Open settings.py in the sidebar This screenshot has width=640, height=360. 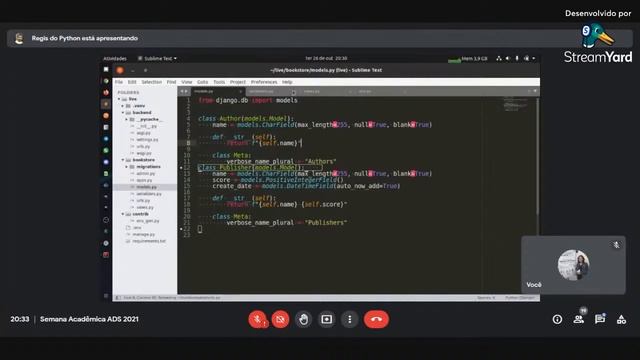coord(147,140)
